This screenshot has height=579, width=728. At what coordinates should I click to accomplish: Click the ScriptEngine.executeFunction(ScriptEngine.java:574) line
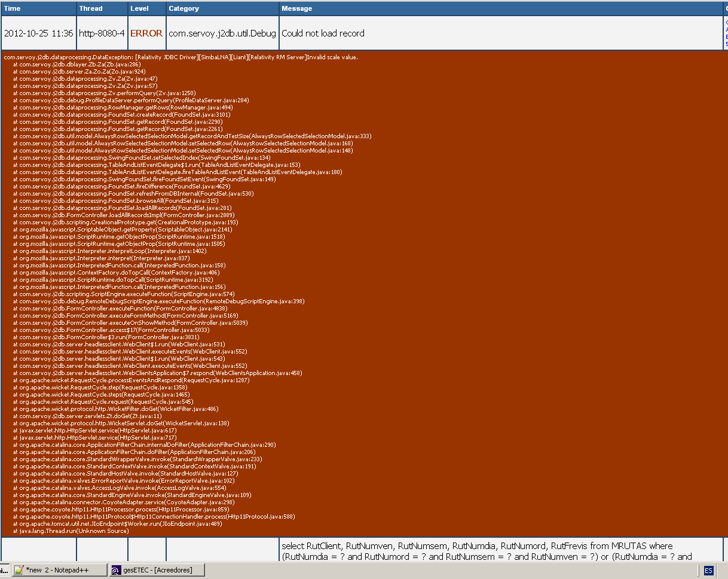(x=123, y=294)
